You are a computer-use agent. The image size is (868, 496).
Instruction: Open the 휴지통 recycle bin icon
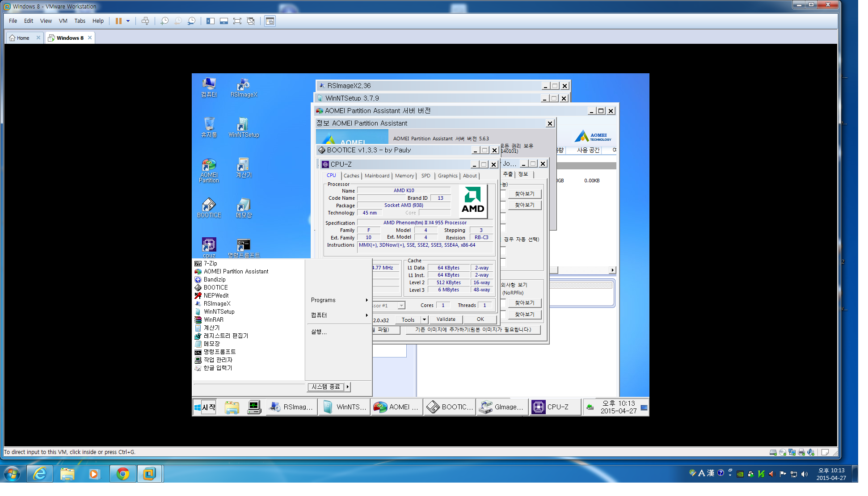[x=209, y=128]
